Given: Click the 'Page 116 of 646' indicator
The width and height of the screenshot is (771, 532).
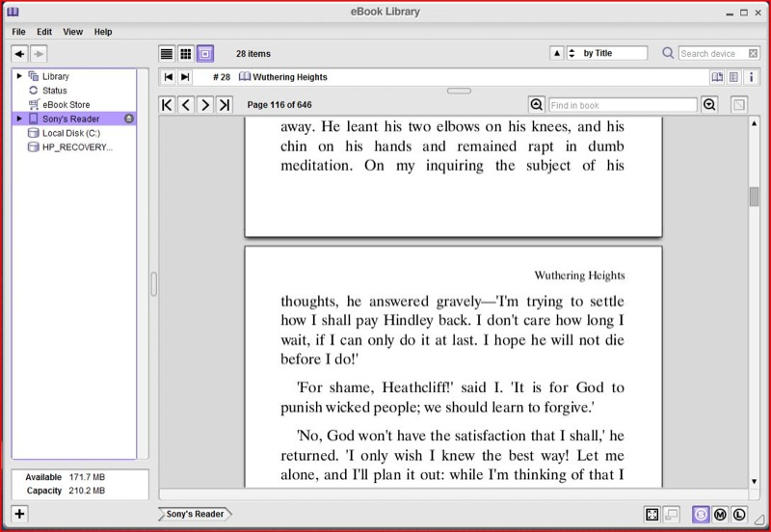Looking at the screenshot, I should pos(279,105).
